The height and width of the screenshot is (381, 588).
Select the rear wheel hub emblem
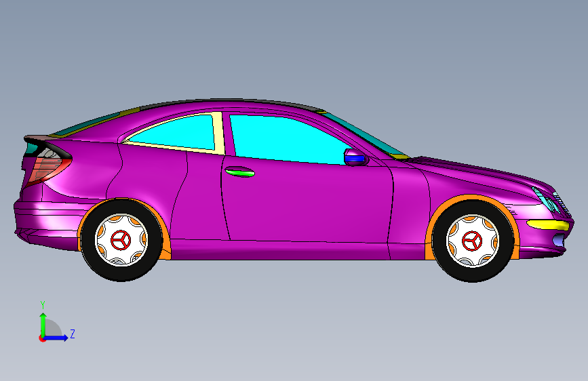[x=121, y=240]
